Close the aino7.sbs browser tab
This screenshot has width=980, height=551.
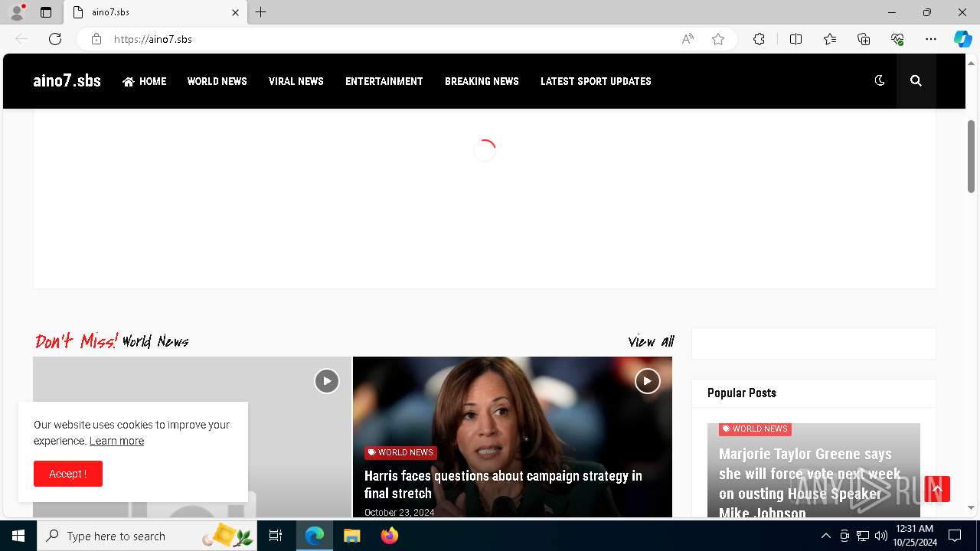235,12
